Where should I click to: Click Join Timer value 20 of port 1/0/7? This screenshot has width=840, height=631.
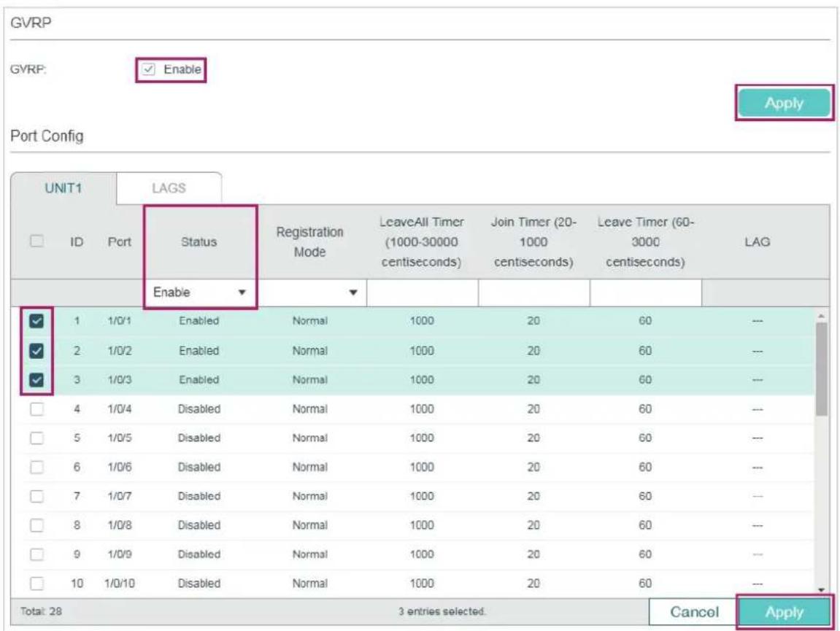pyautogui.click(x=533, y=496)
